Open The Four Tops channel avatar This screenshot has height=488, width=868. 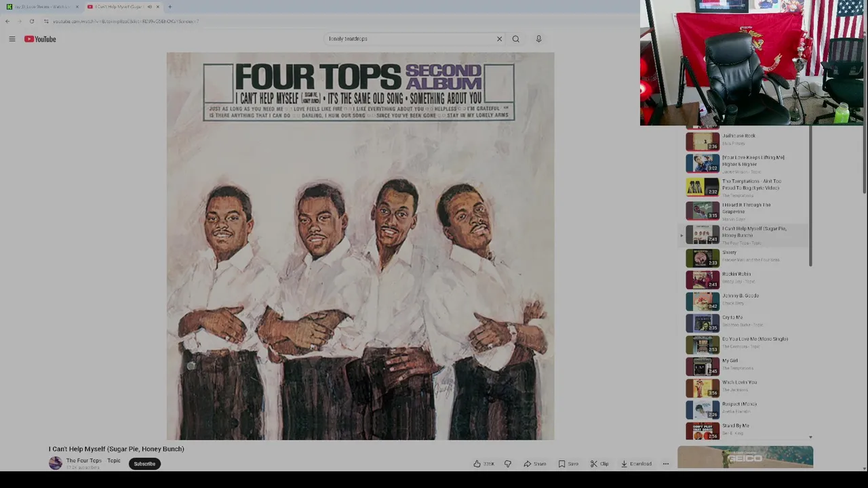pos(56,464)
